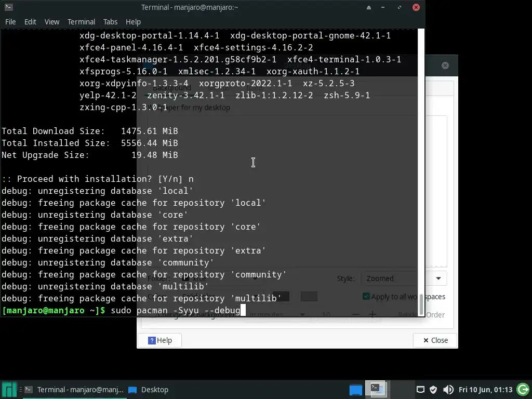532x399 pixels.
Task: Click 'Total Download Size:' line
Action: tap(90, 131)
